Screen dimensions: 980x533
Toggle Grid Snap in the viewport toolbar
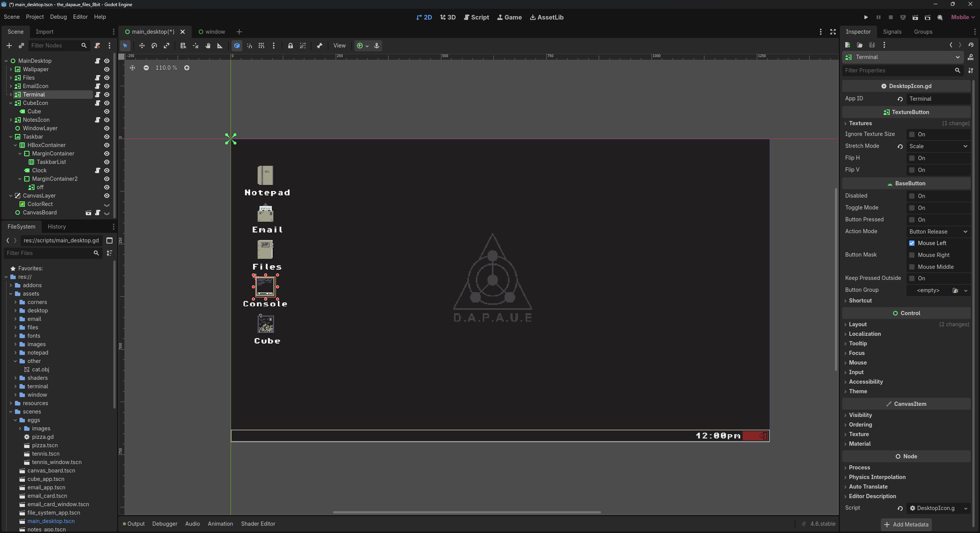click(261, 46)
